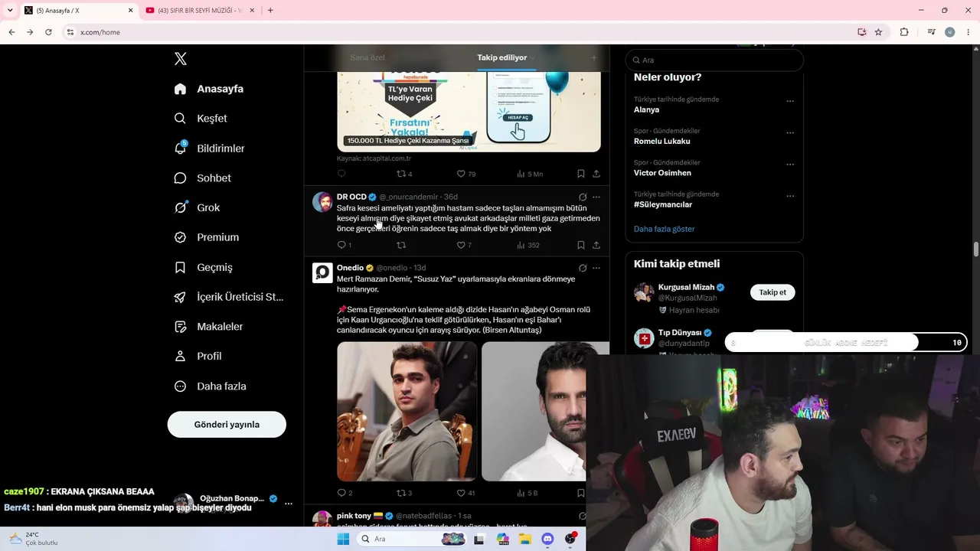980x551 pixels.
Task: Open account menu next to Oğuzhan Bonap...
Action: click(x=289, y=504)
